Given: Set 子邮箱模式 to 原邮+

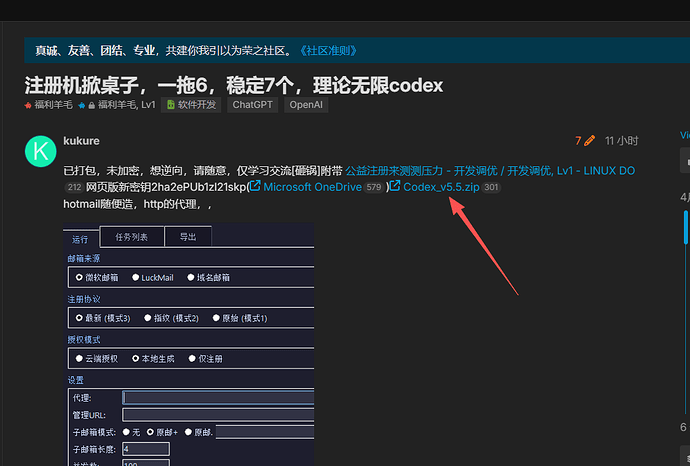Looking at the screenshot, I should pyautogui.click(x=162, y=432).
